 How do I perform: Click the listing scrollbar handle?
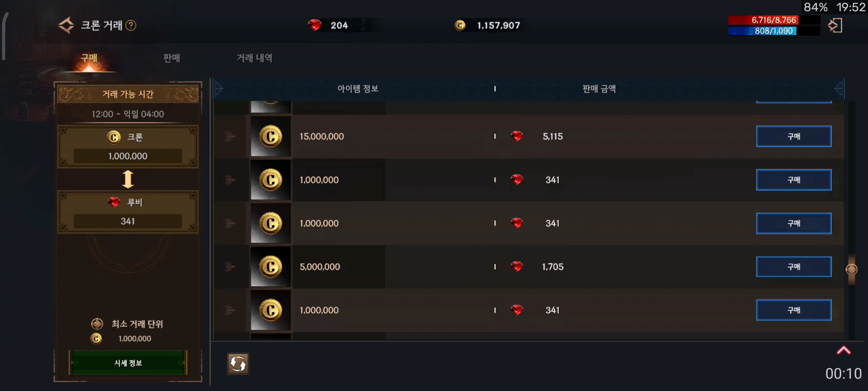click(x=852, y=269)
